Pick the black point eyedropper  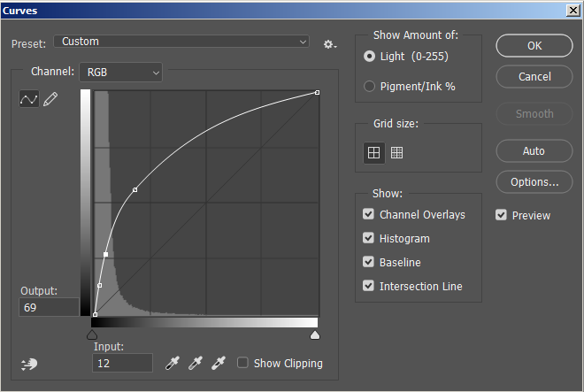(173, 363)
